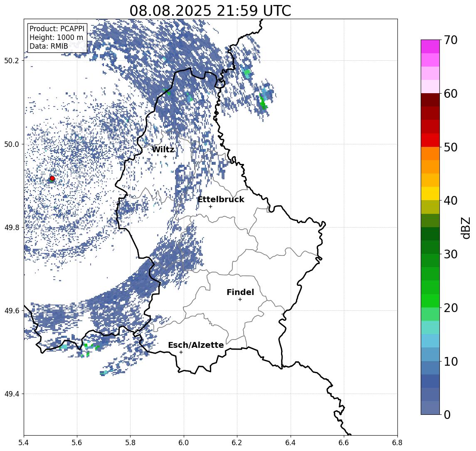Click the blue swatch just below 10 dBZ
The width and height of the screenshot is (476, 451).
[x=430, y=367]
